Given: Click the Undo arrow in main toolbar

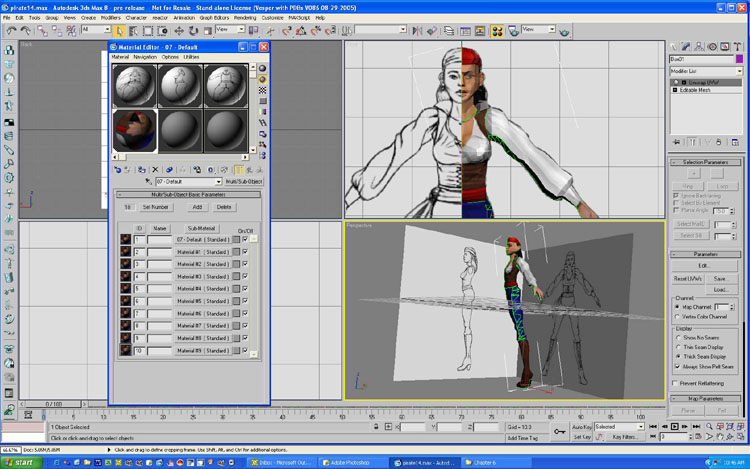Looking at the screenshot, I should click(x=11, y=30).
